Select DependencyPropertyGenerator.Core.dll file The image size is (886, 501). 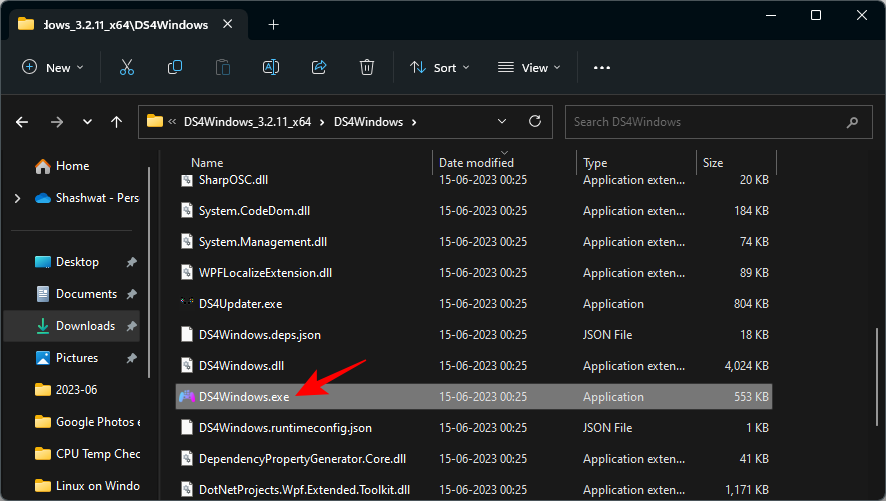click(x=302, y=459)
